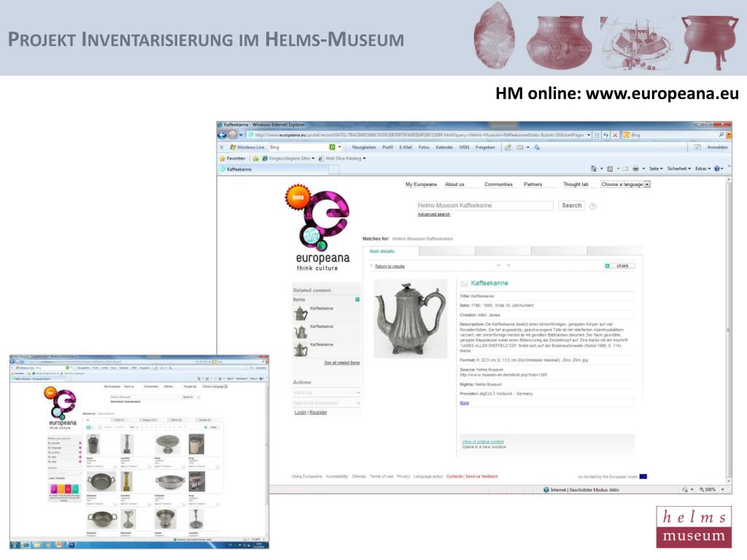Image resolution: width=747 pixels, height=560 pixels.
Task: Click the Internet zone globe in status bar
Action: pyautogui.click(x=546, y=489)
